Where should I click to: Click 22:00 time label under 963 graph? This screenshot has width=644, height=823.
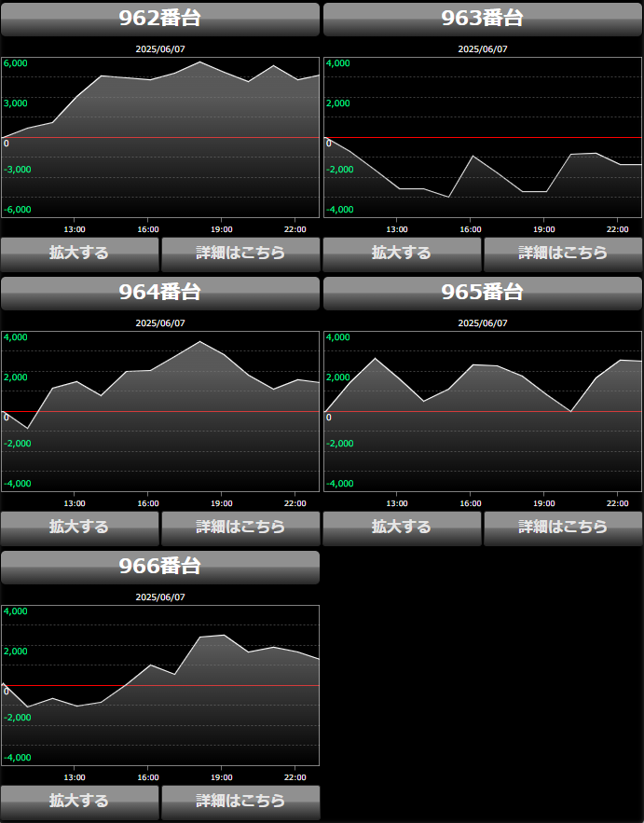[617, 229]
